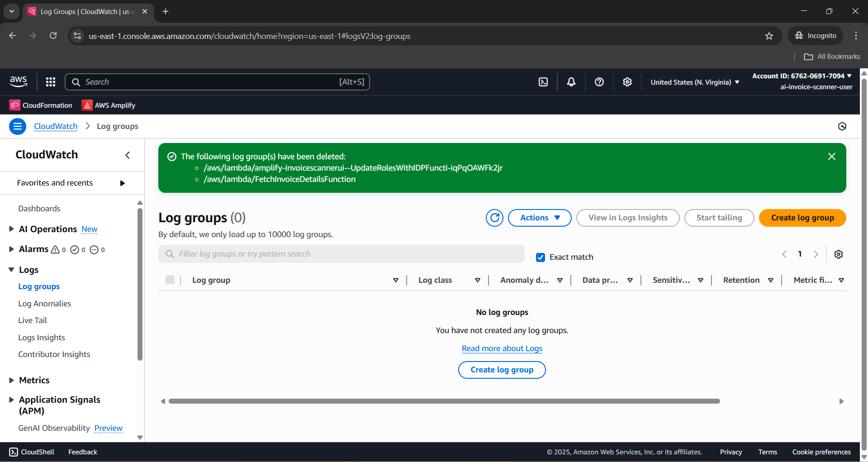Image resolution: width=868 pixels, height=462 pixels.
Task: Open the notifications bell
Action: (571, 82)
